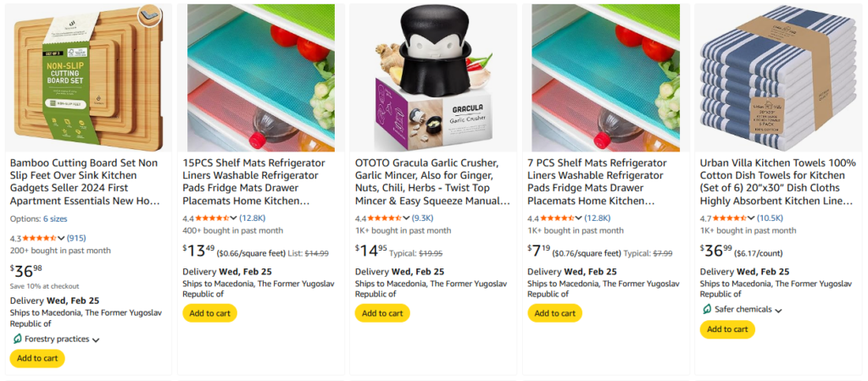This screenshot has height=381, width=868.
Task: Open the OTOTO Gracula Garlic Crusher title
Action: [x=432, y=182]
